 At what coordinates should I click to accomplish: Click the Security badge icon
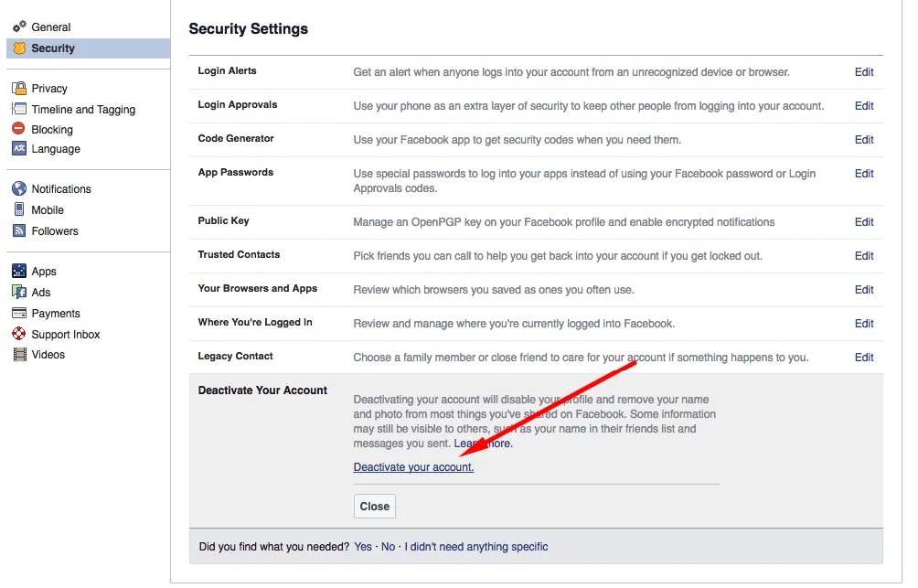pyautogui.click(x=19, y=48)
